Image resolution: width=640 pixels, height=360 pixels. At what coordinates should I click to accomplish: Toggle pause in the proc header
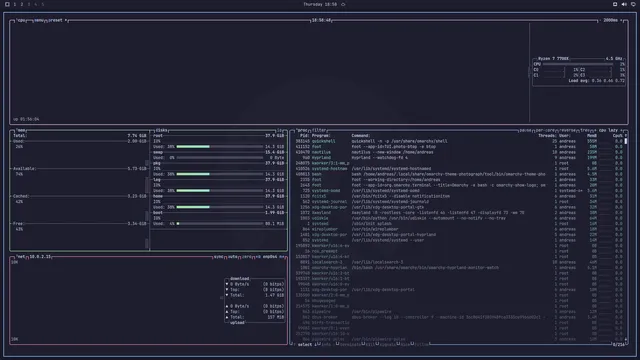pyautogui.click(x=525, y=130)
